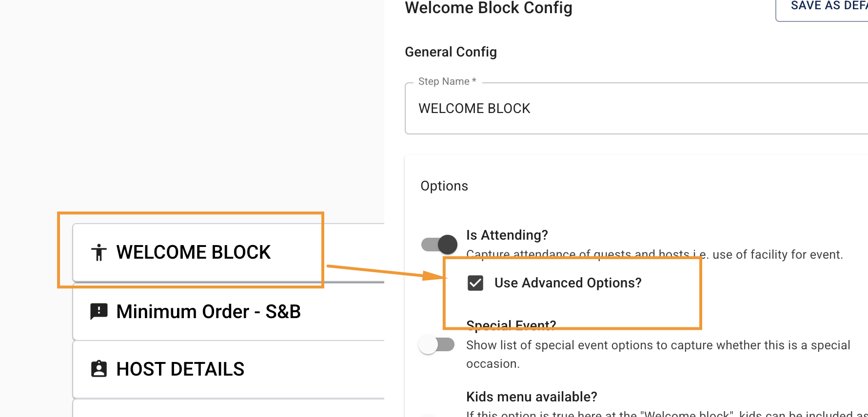
Task: Click the chat alert icon for Minimum Order
Action: point(99,311)
